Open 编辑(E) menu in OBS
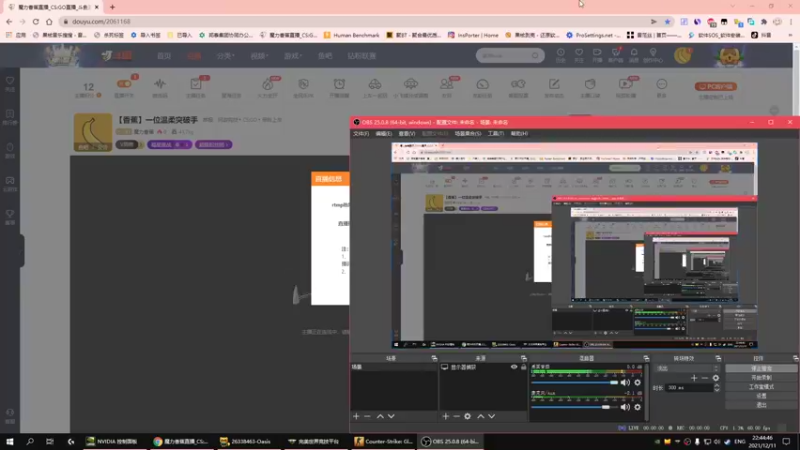Viewport: 800px width, 450px height. pos(384,134)
